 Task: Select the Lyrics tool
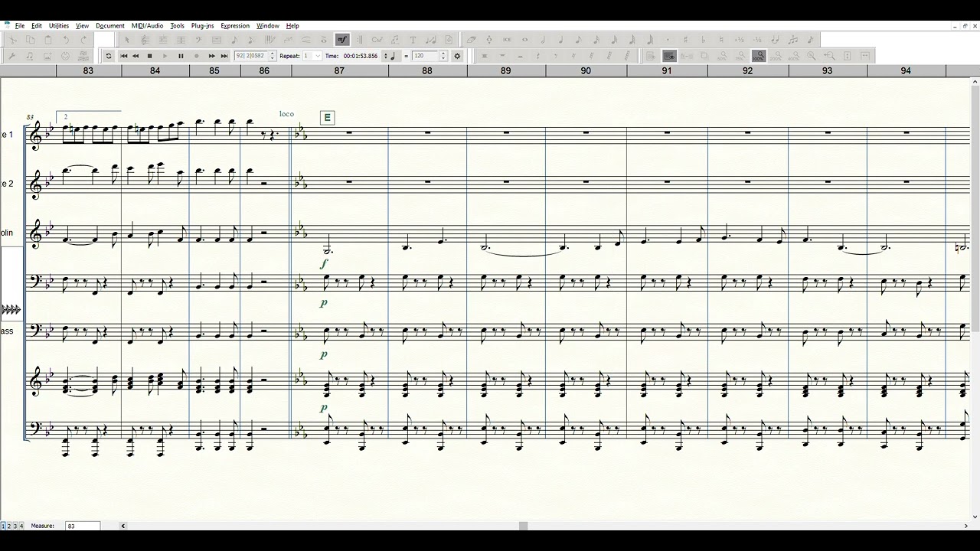point(394,40)
